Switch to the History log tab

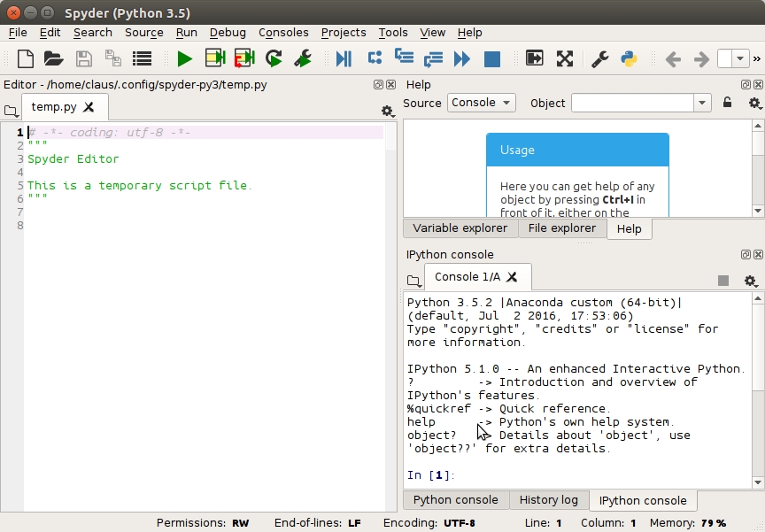click(549, 500)
